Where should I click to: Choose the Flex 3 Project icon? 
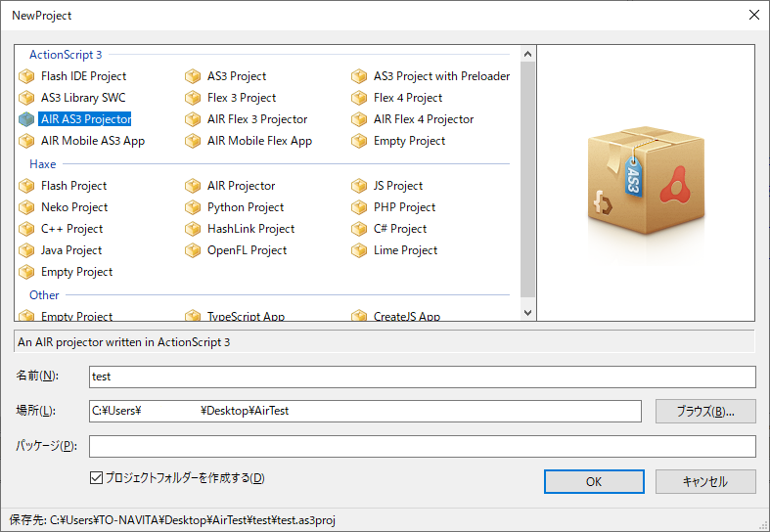tap(193, 98)
